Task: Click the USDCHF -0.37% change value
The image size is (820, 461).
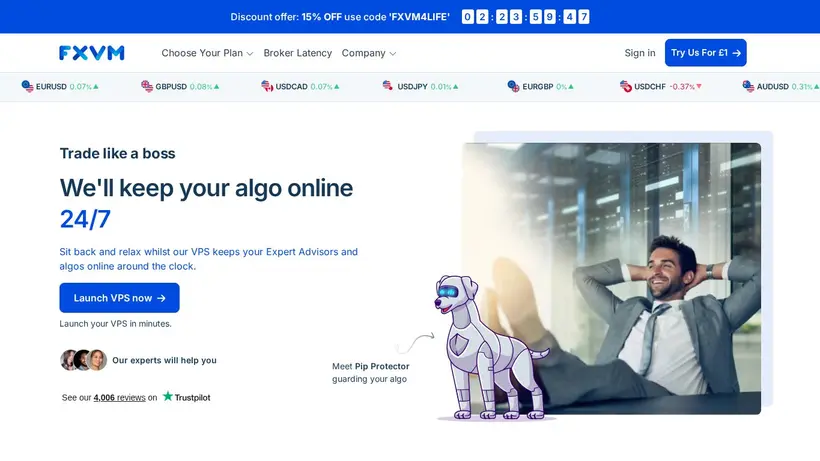Action: click(x=682, y=87)
